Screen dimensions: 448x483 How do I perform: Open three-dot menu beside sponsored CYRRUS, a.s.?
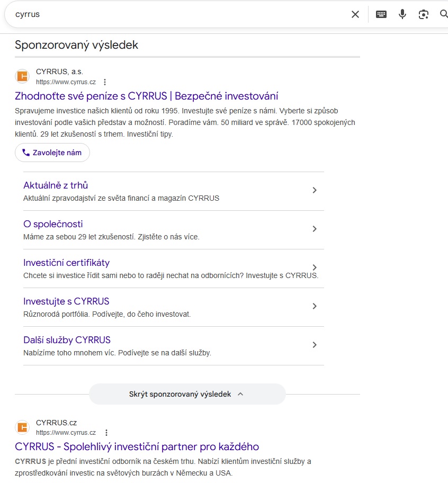[105, 82]
